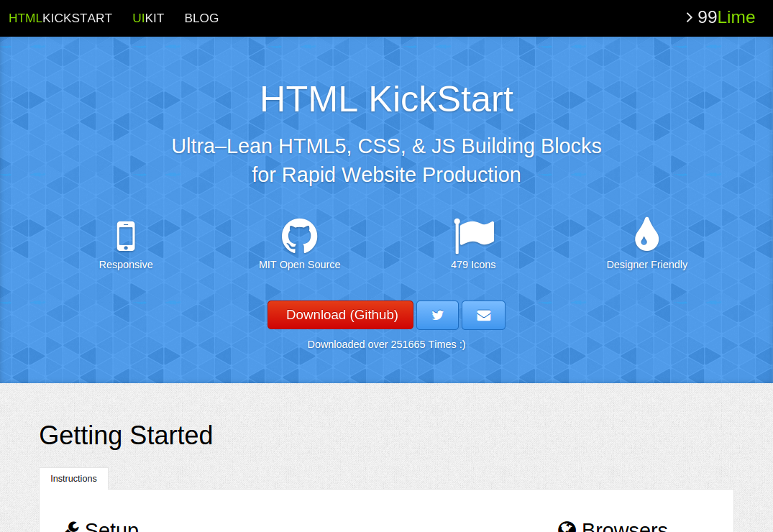773x532 pixels.
Task: Open the HTMLKICKSTART nav link
Action: 60,18
